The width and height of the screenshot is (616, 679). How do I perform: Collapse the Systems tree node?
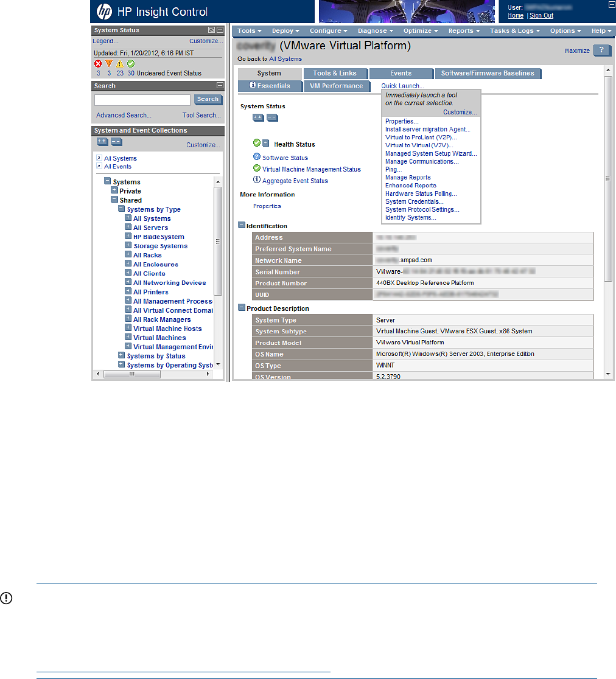[x=107, y=181]
